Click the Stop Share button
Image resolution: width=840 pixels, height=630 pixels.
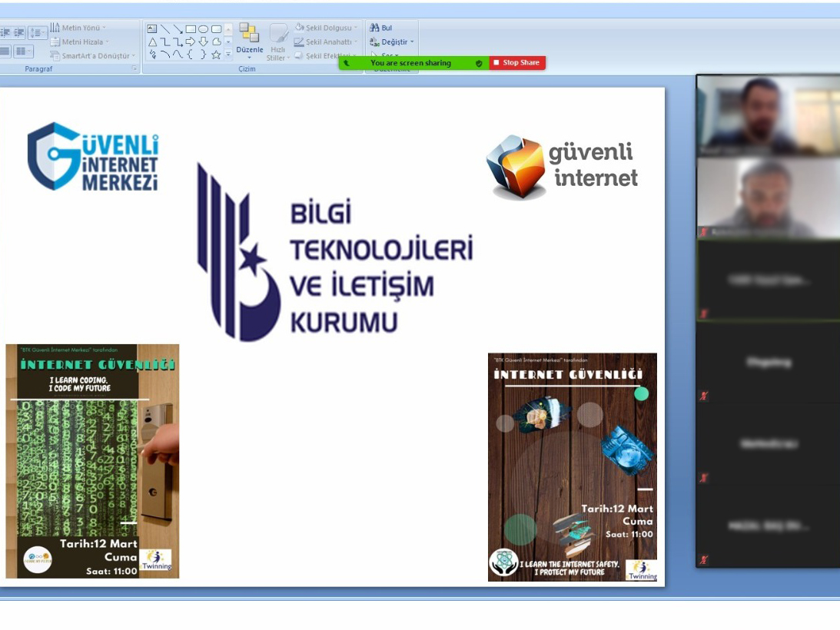517,63
